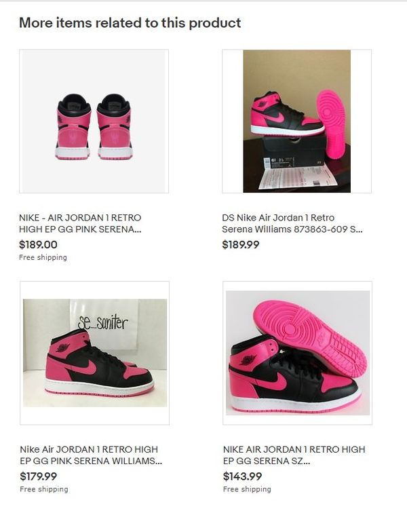Screen dimensions: 407x532
Task: Click 'Free shipping' under the $189.00 item
Action: [x=43, y=258]
